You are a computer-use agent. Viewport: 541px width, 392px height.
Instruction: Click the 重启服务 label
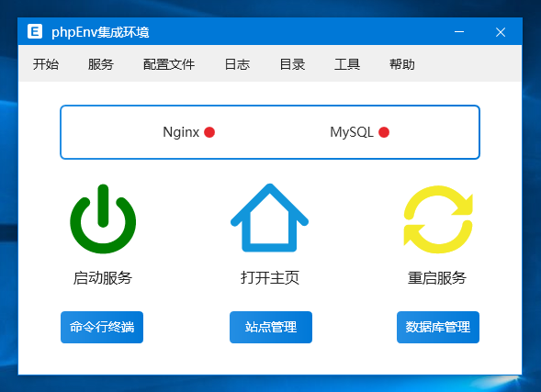pyautogui.click(x=437, y=278)
